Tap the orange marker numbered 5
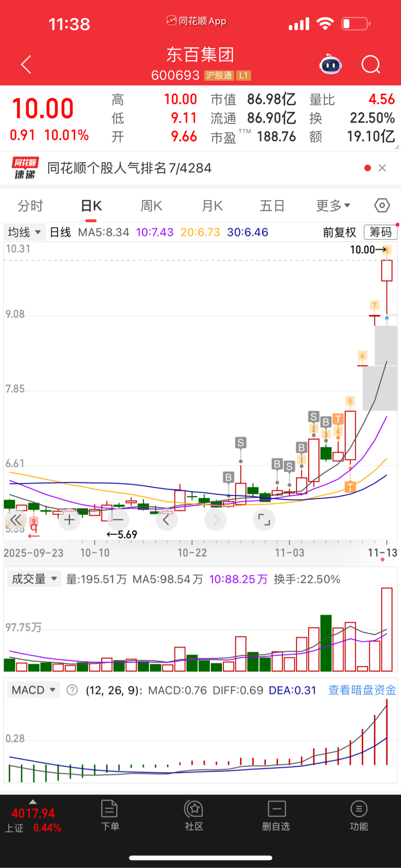Viewport: 401px width, 868px height. tap(350, 401)
